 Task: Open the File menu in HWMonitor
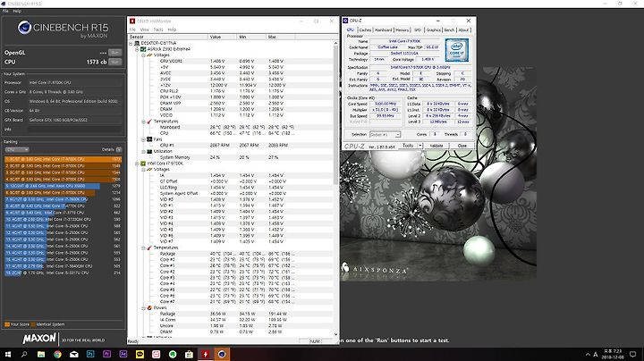pos(132,29)
